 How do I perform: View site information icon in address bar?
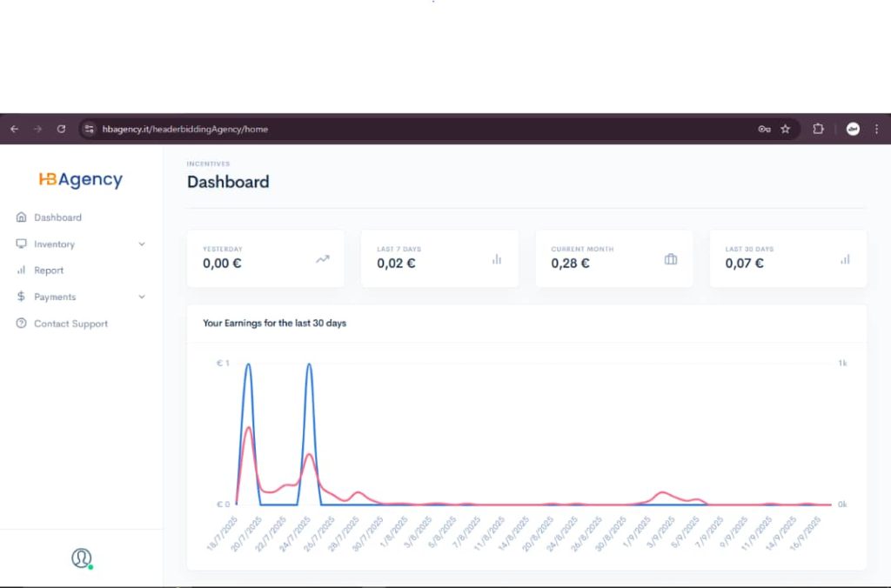click(x=89, y=129)
